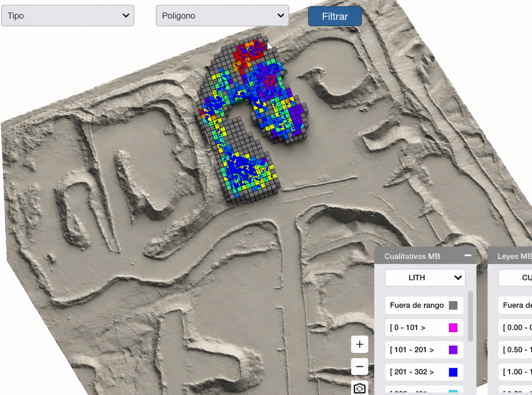Click the 0.00 range row in Leyes panel
The image size is (532, 395).
click(x=515, y=328)
